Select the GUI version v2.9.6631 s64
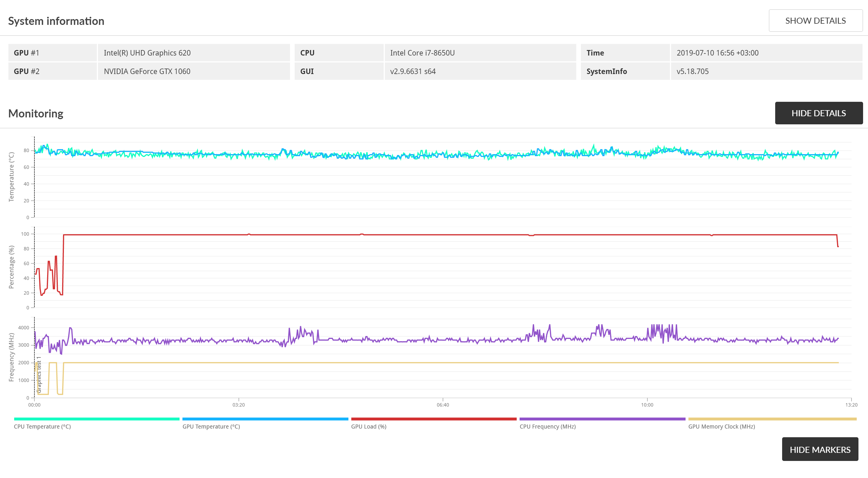 point(413,71)
